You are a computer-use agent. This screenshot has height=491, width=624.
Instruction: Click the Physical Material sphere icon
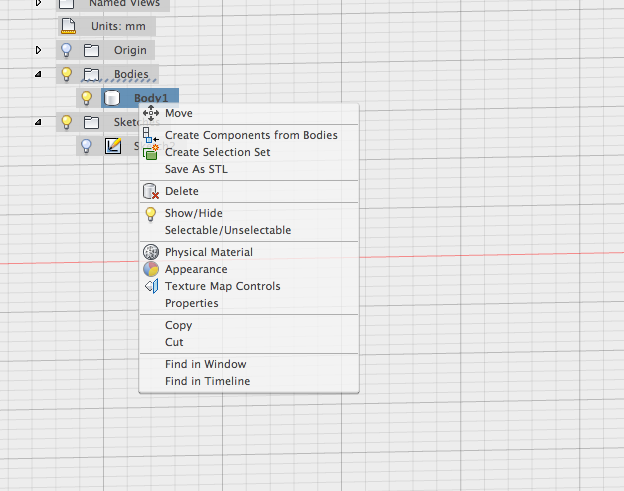point(151,252)
